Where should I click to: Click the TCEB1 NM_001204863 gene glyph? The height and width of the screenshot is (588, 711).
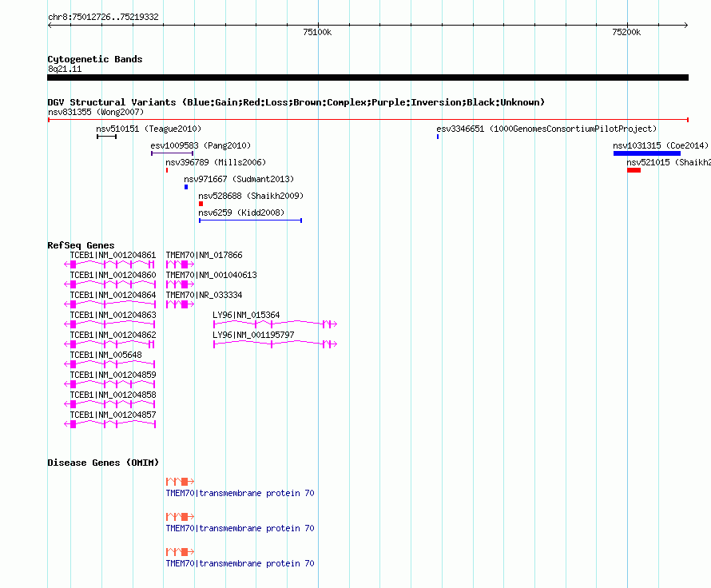click(x=109, y=324)
